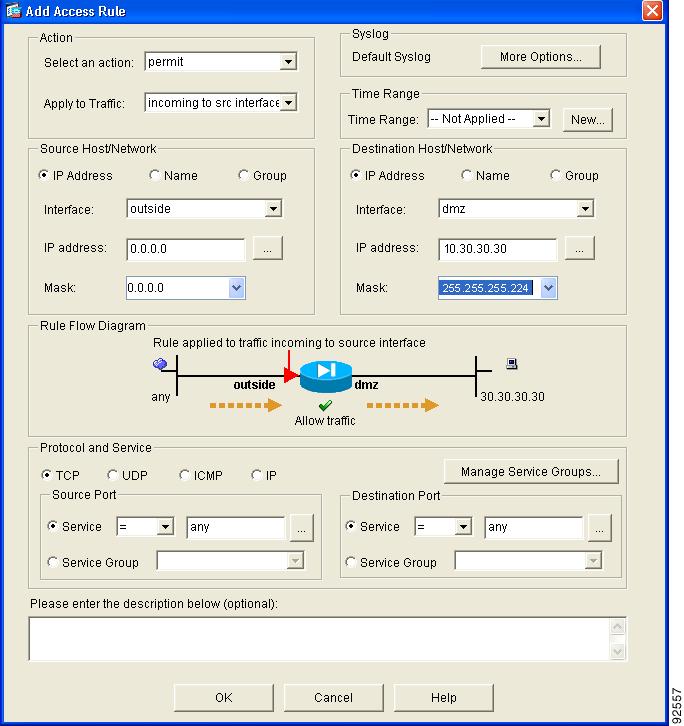Select the source Name radio button
The height and width of the screenshot is (726, 684).
(x=155, y=175)
